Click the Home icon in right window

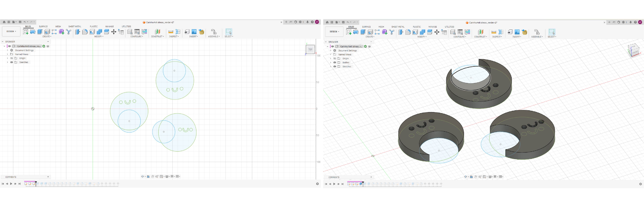point(327,22)
